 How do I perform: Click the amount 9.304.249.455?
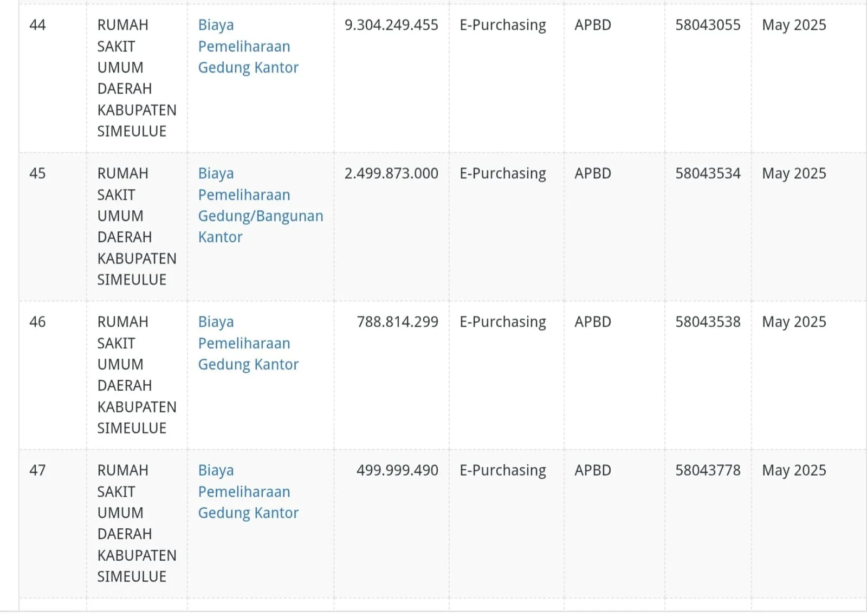coord(391,25)
